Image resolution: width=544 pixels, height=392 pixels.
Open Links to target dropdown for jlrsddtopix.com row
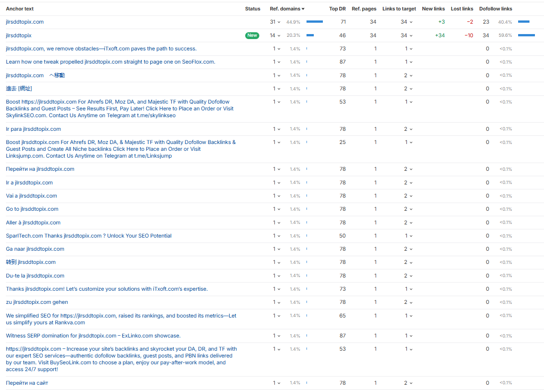coord(406,22)
